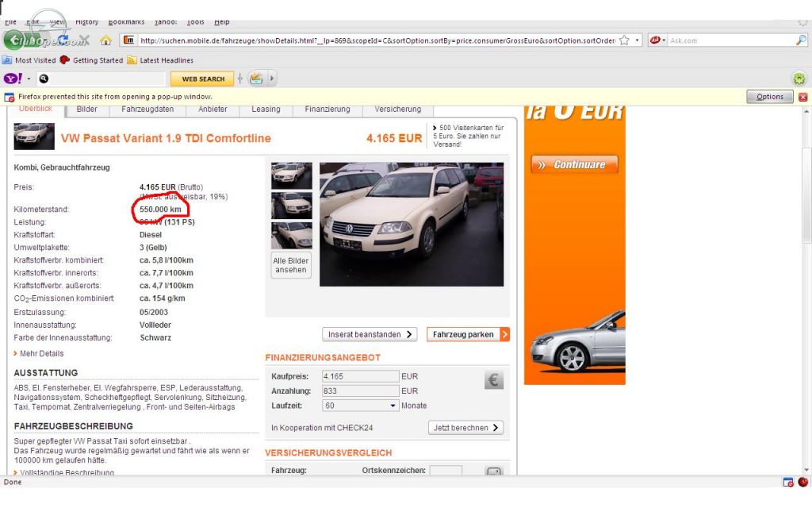The width and height of the screenshot is (812, 508).
Task: Click the search magnifier in Ask.com box
Action: click(801, 40)
